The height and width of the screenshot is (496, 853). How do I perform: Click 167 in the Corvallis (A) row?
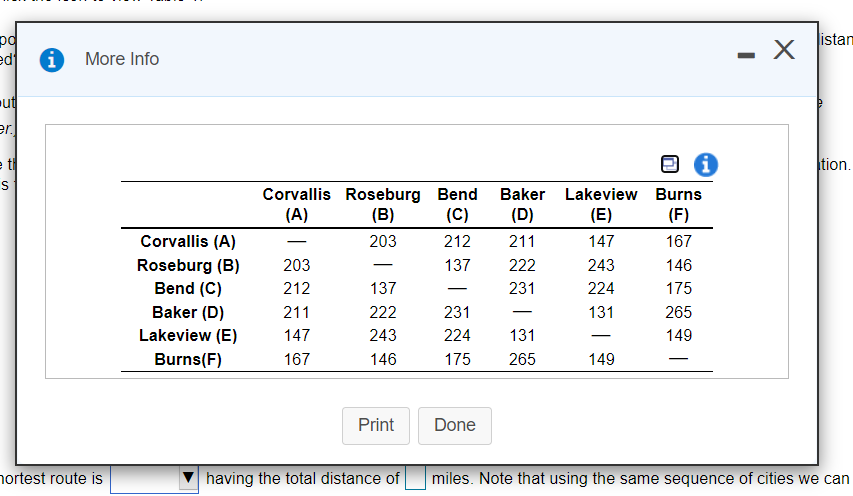coord(678,241)
